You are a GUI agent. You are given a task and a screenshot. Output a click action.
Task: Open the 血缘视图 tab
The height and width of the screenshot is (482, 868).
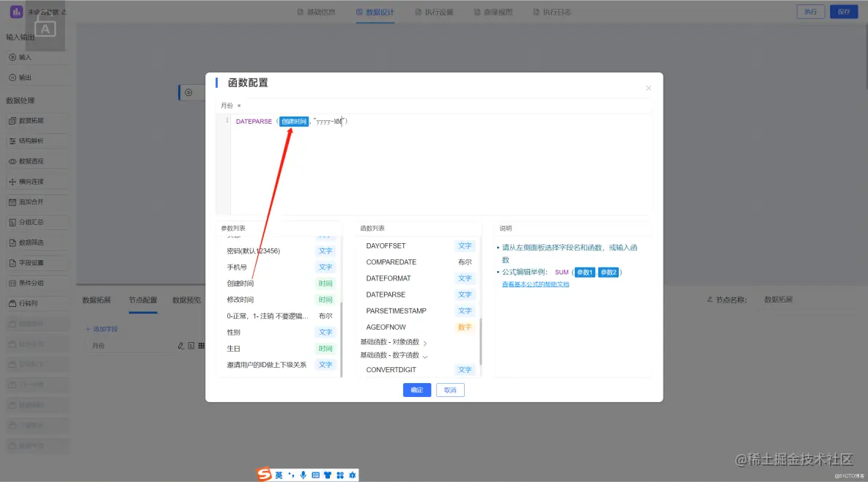[493, 12]
